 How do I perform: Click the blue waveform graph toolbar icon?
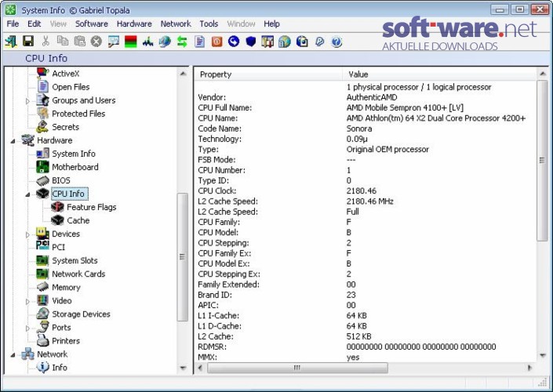point(147,42)
